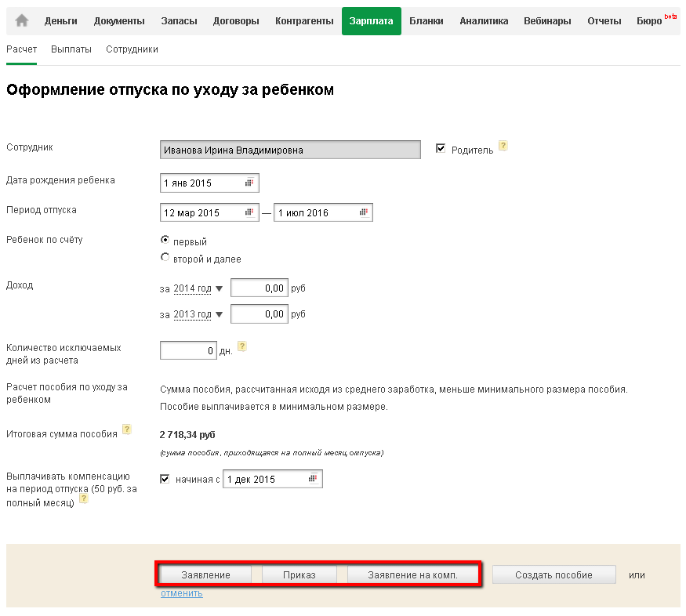Screen dimensions: 686x616
Task: Click the child's birth date field
Action: pyautogui.click(x=209, y=183)
